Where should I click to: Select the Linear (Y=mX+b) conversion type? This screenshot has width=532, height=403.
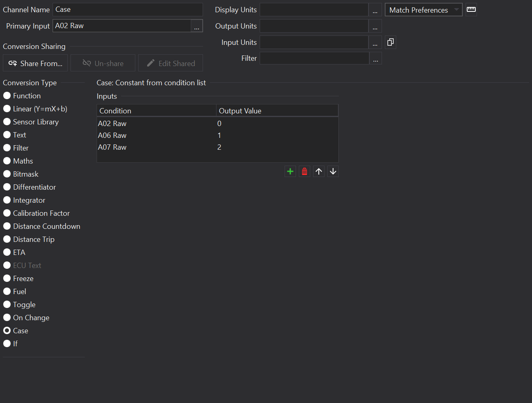pos(7,109)
